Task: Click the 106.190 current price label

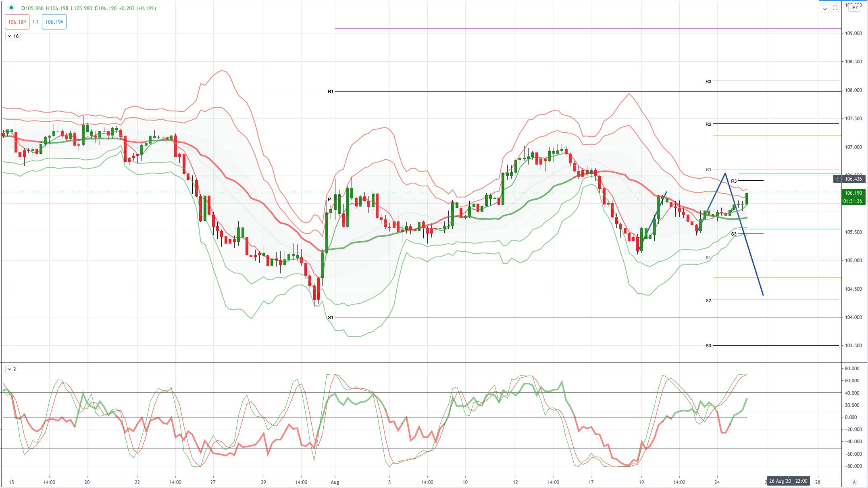Action: coord(853,193)
